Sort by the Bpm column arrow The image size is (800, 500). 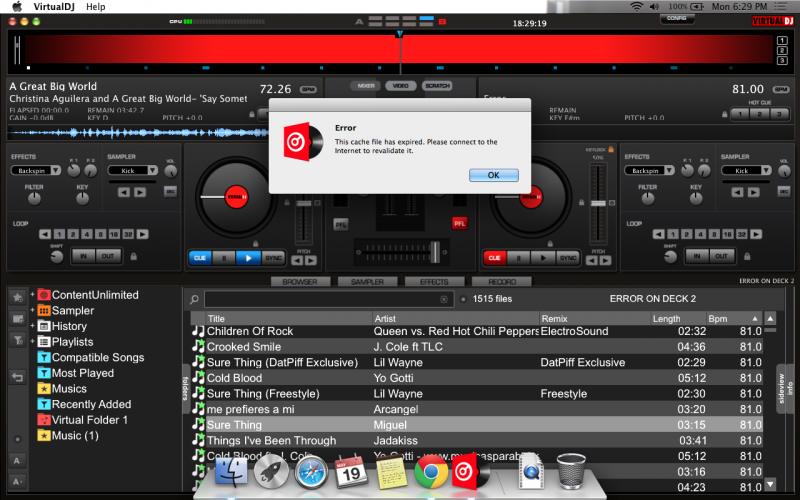[755, 318]
